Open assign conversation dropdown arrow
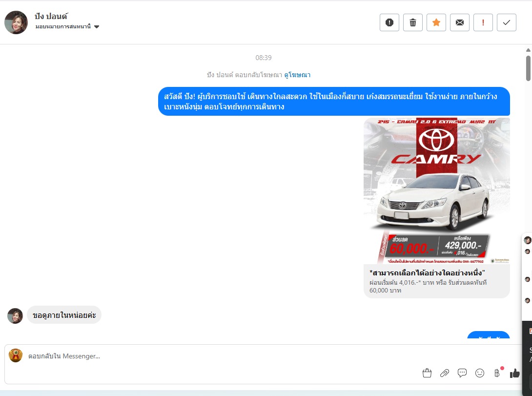Viewport: 532px width, 396px height. click(x=96, y=27)
